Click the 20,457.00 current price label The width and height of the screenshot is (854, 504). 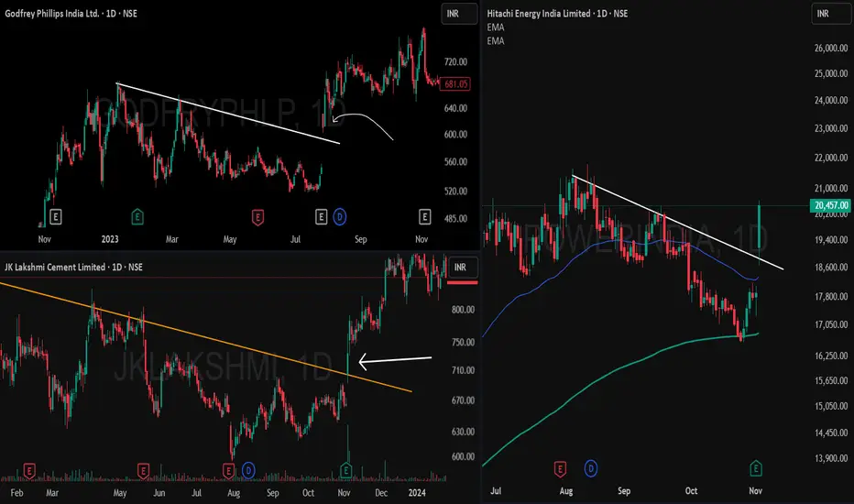pos(831,205)
